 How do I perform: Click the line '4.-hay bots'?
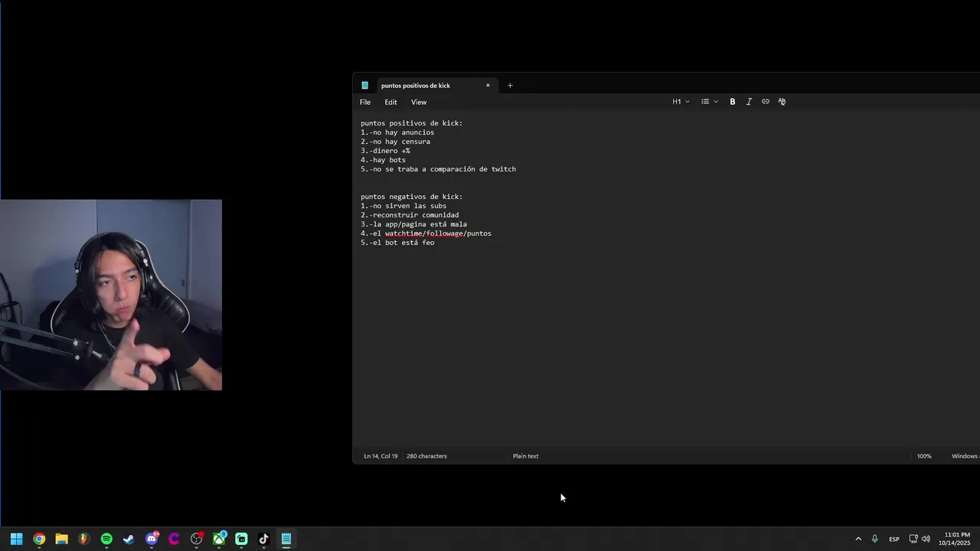pos(383,160)
